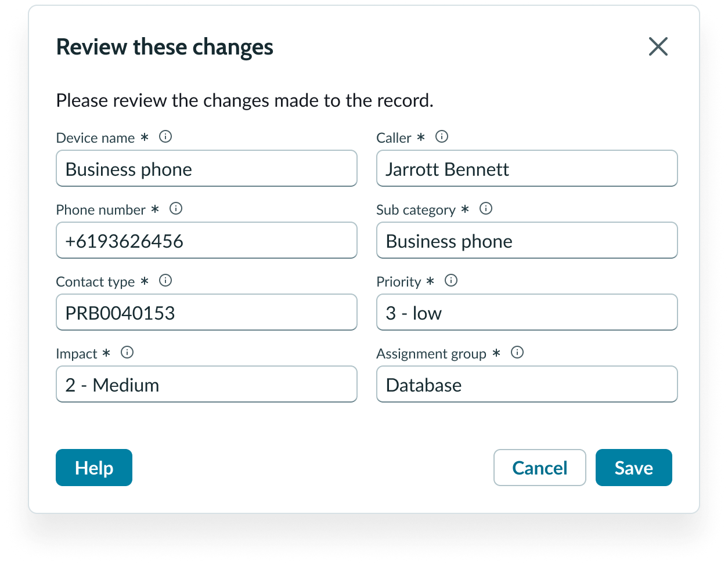Image resolution: width=728 pixels, height=565 pixels.
Task: Focus the Phone number input
Action: point(207,241)
